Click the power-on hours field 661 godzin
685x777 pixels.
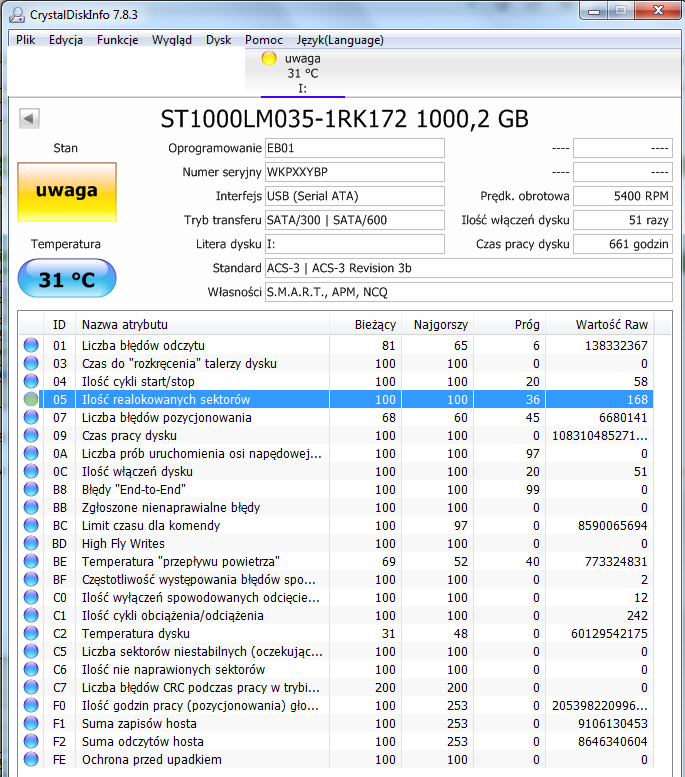pyautogui.click(x=623, y=244)
